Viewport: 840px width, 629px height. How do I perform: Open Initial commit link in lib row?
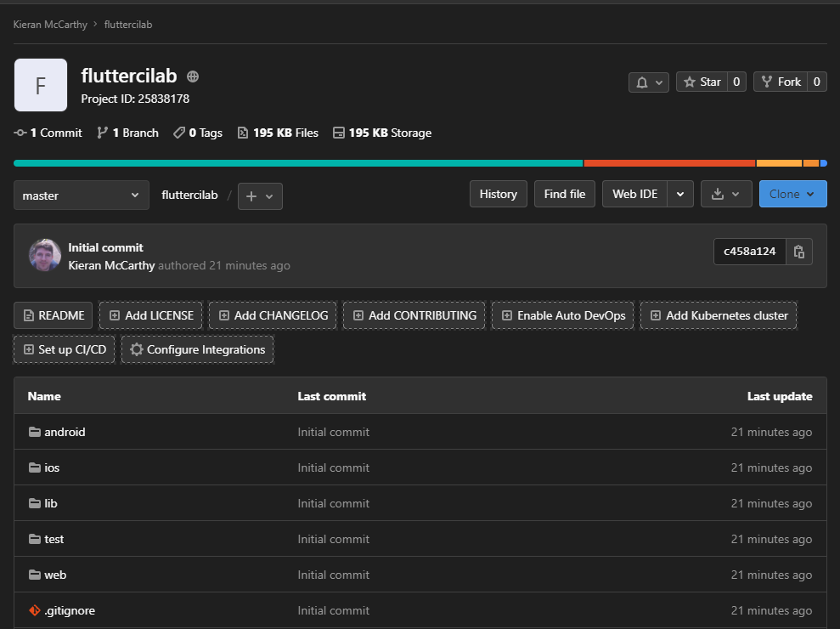[x=334, y=503]
